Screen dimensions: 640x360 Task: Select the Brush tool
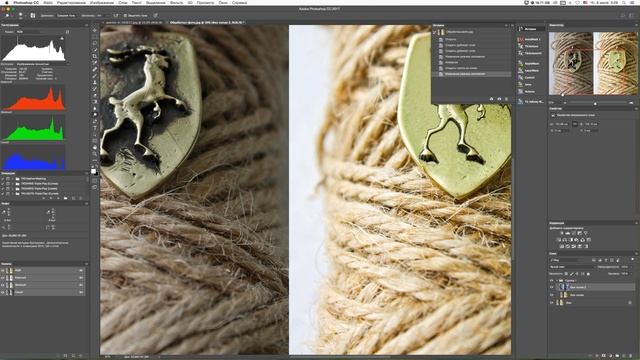(x=95, y=76)
